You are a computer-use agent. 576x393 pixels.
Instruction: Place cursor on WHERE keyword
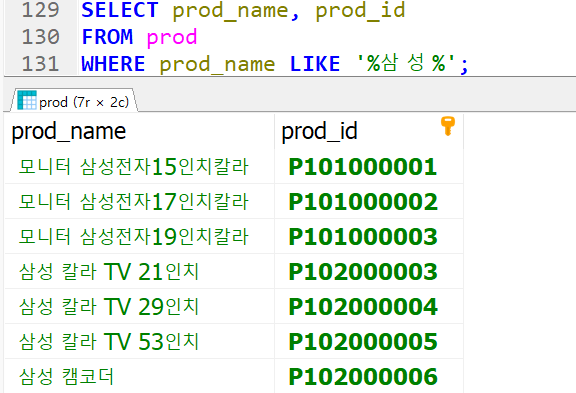(x=114, y=64)
